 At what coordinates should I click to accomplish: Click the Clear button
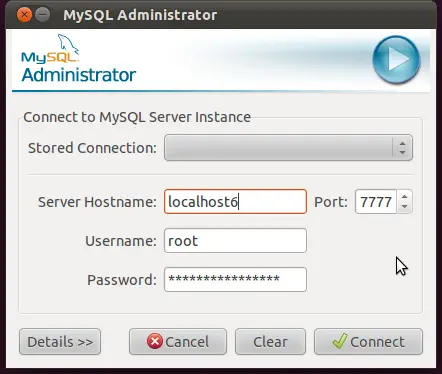coord(270,342)
